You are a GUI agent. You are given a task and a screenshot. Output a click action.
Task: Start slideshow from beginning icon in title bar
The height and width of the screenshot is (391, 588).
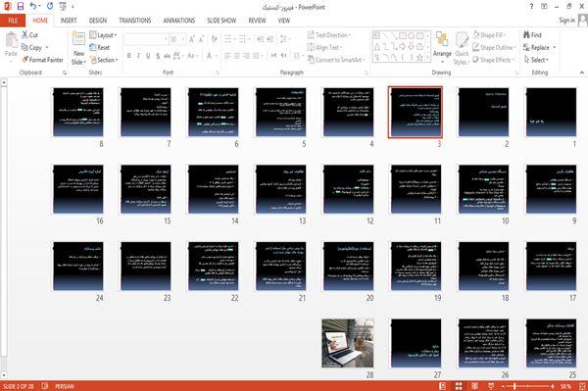[63, 7]
